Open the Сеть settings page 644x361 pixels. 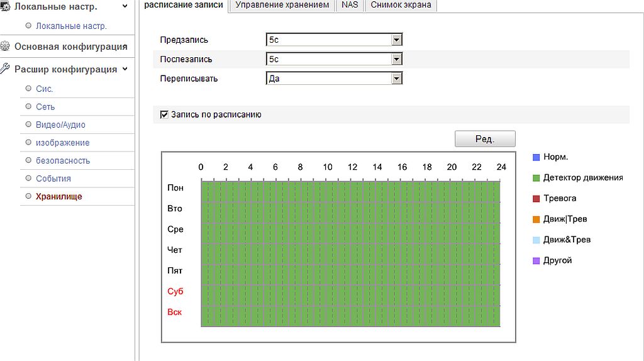[x=45, y=107]
